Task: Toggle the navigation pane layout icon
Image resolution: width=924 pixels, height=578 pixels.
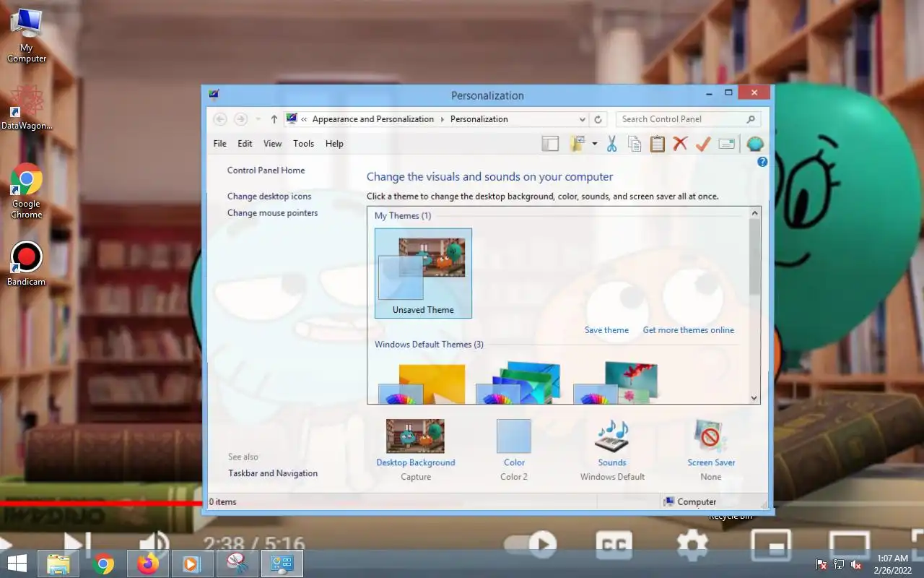Action: click(x=550, y=144)
